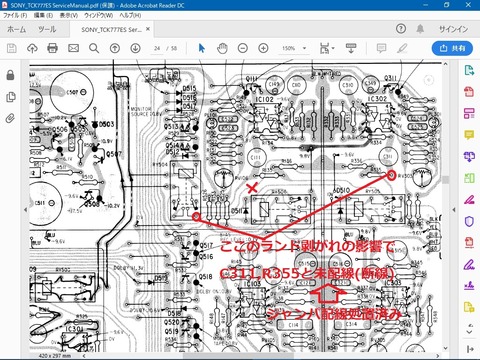Click the Sign In link
The width and height of the screenshot is (480, 360).
point(453,29)
